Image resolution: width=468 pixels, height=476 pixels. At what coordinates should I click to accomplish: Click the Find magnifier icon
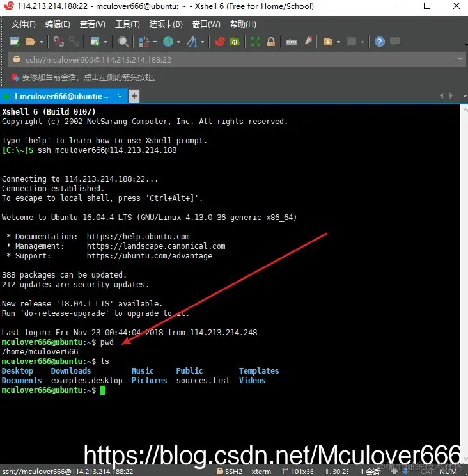click(123, 42)
